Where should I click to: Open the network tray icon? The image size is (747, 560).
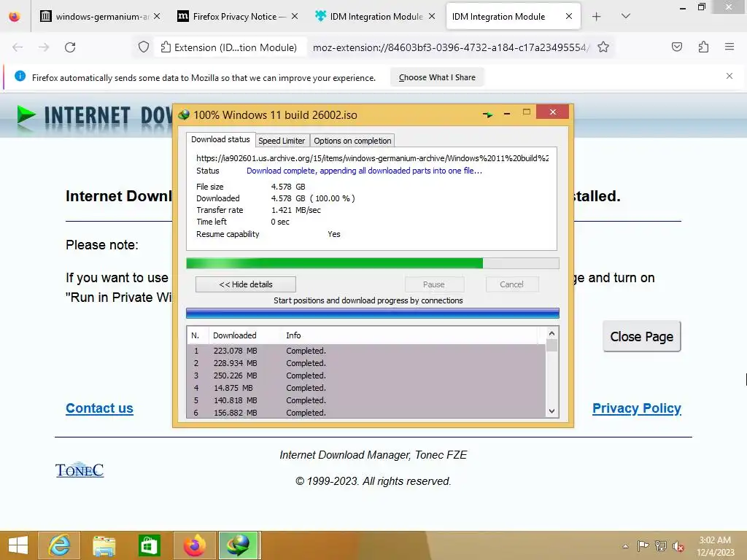661,545
